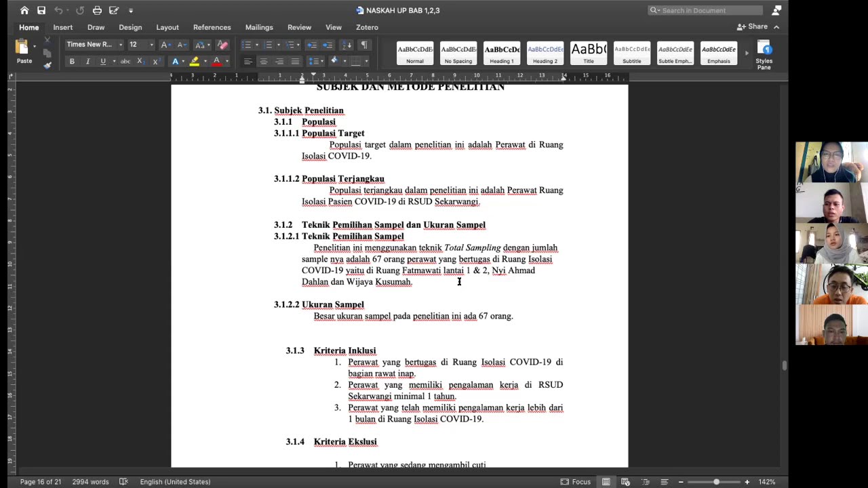Expand bullet list style options
Screen dimensions: 868x488
pos(258,45)
